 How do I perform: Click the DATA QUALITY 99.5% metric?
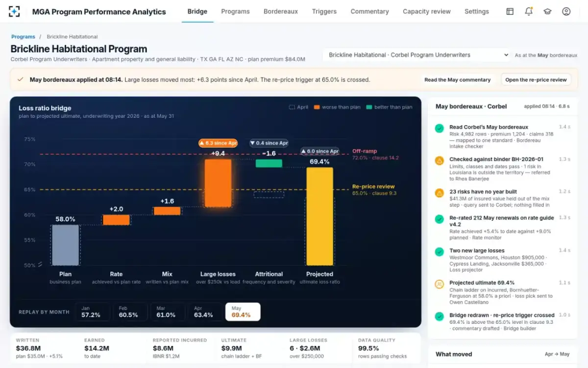(383, 348)
